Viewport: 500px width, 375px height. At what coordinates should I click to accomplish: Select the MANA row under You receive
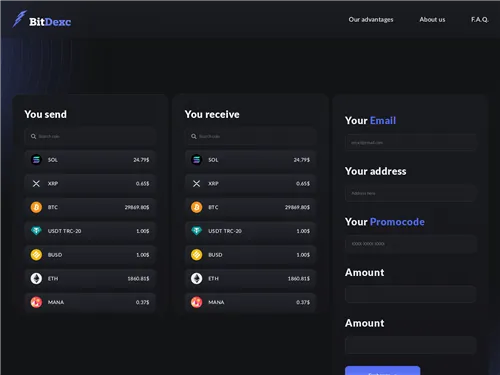coord(250,302)
